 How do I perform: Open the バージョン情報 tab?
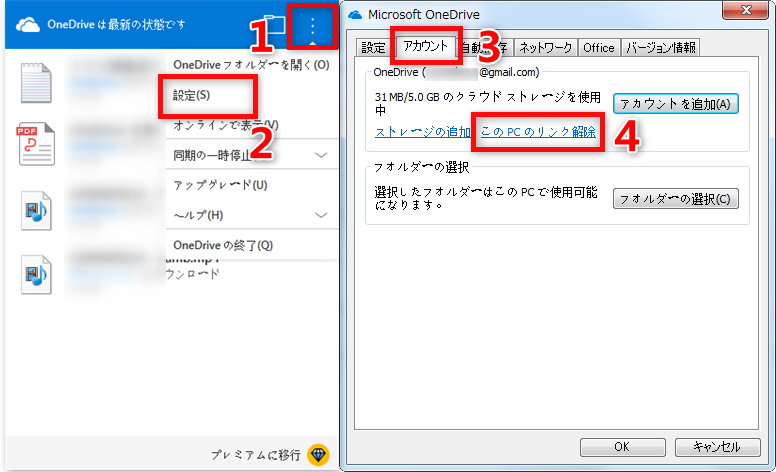click(659, 47)
